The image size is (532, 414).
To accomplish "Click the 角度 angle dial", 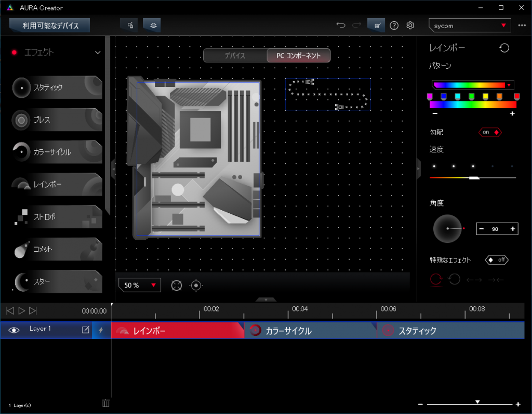I will [x=447, y=228].
